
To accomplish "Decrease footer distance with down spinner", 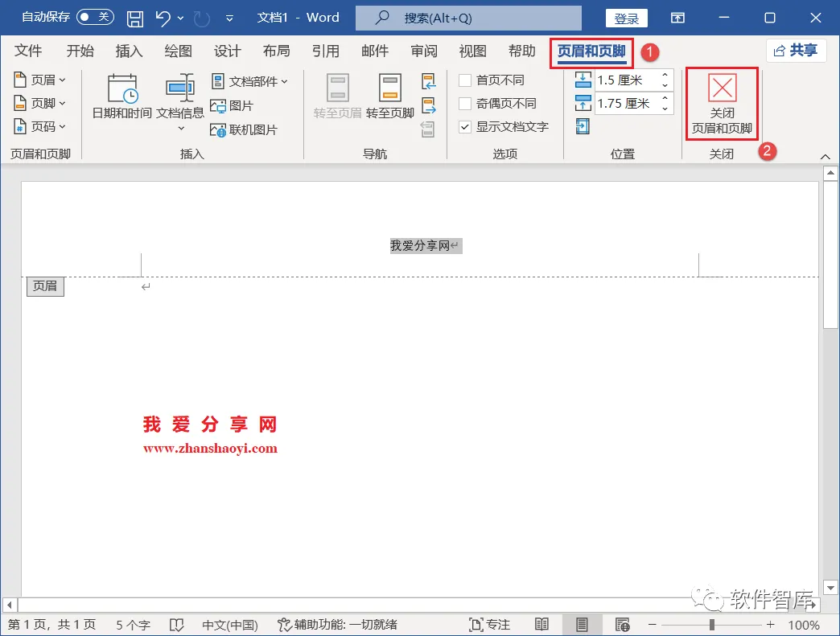I will [665, 109].
